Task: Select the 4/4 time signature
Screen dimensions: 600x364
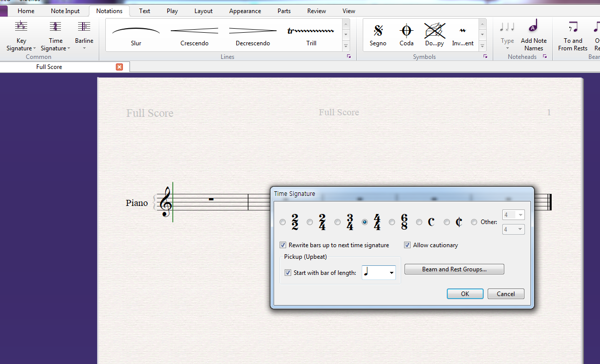Action: pyautogui.click(x=365, y=222)
